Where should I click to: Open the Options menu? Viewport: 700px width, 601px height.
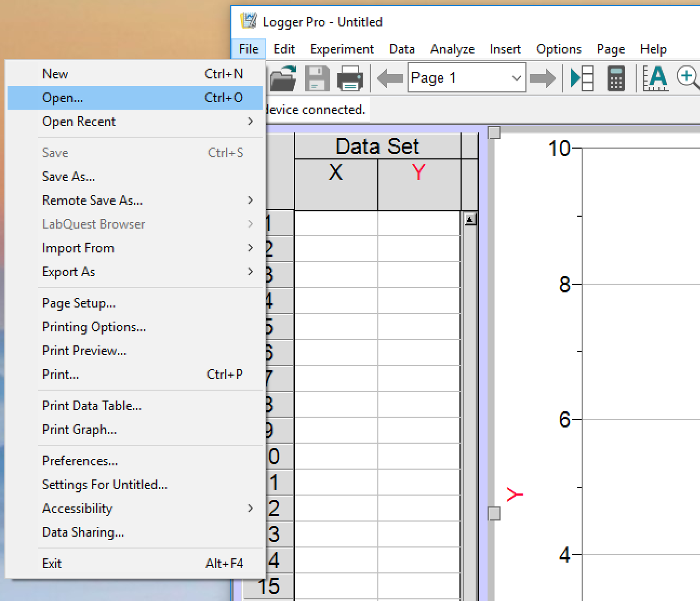click(x=559, y=49)
